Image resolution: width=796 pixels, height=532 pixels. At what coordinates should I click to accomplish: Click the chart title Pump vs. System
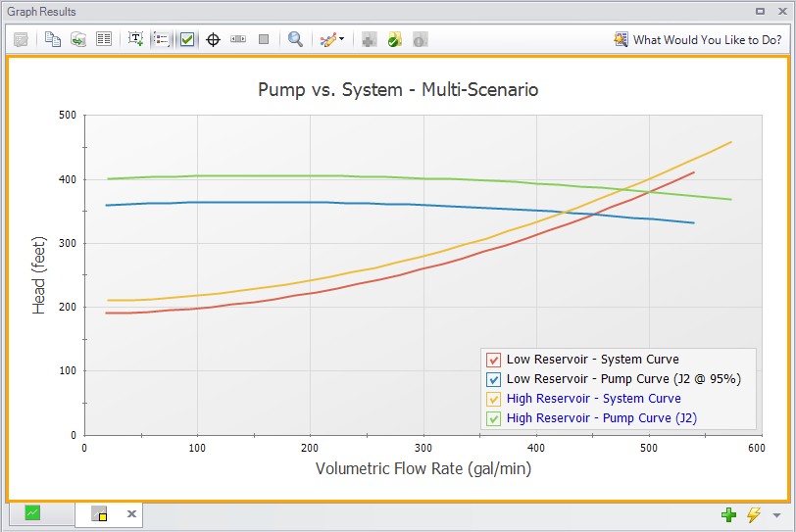pos(397,89)
